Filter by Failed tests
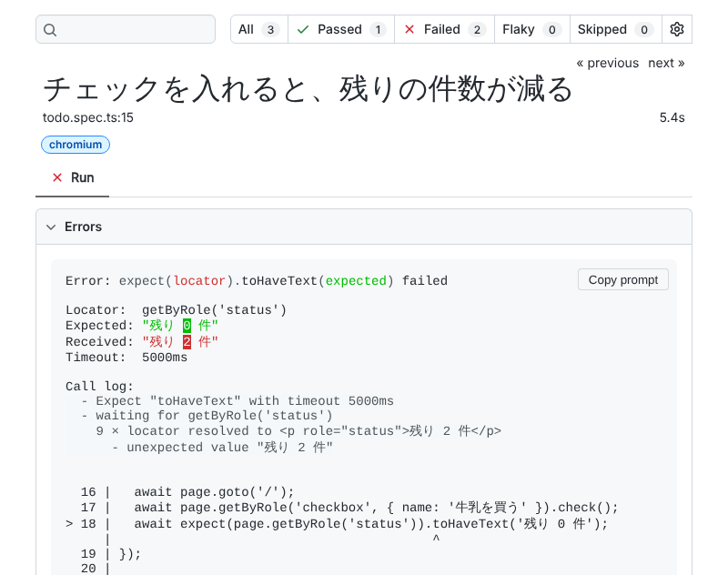 point(444,29)
